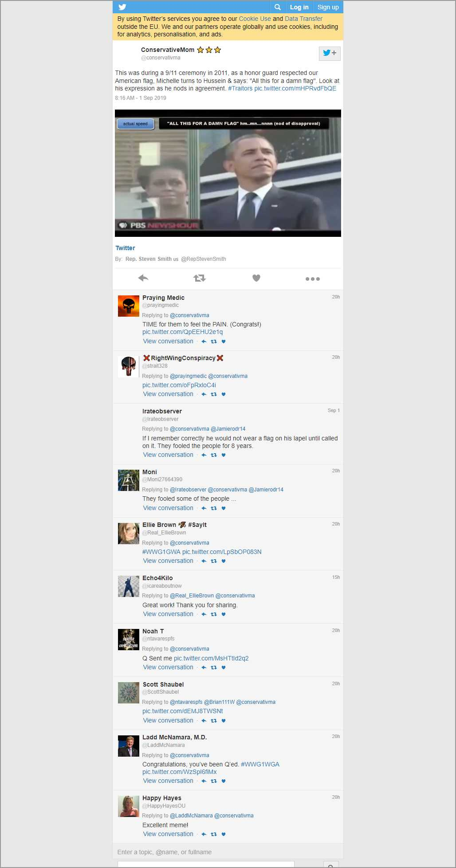The image size is (456, 868).
Task: Follow ConservativeMom with the follow button
Action: (x=330, y=53)
